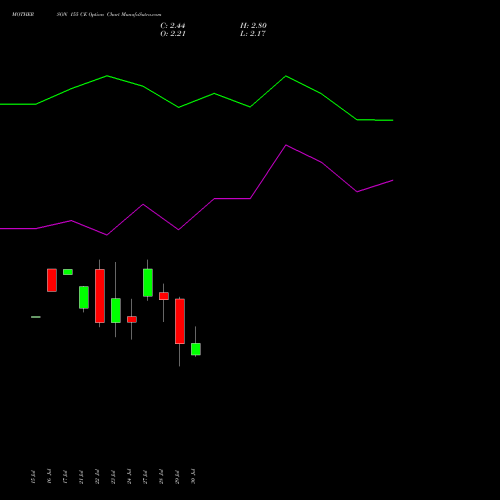Select the tall red candlestick for 22 Jul

pos(100,296)
